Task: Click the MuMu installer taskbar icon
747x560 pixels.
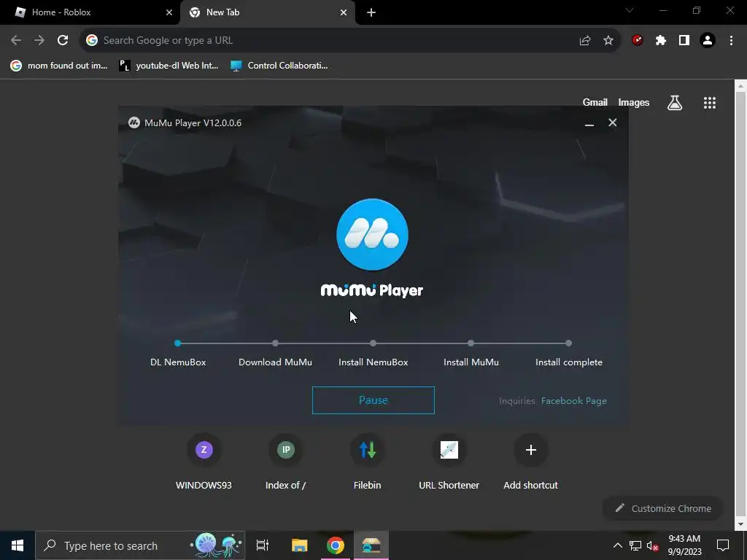Action: pyautogui.click(x=371, y=545)
